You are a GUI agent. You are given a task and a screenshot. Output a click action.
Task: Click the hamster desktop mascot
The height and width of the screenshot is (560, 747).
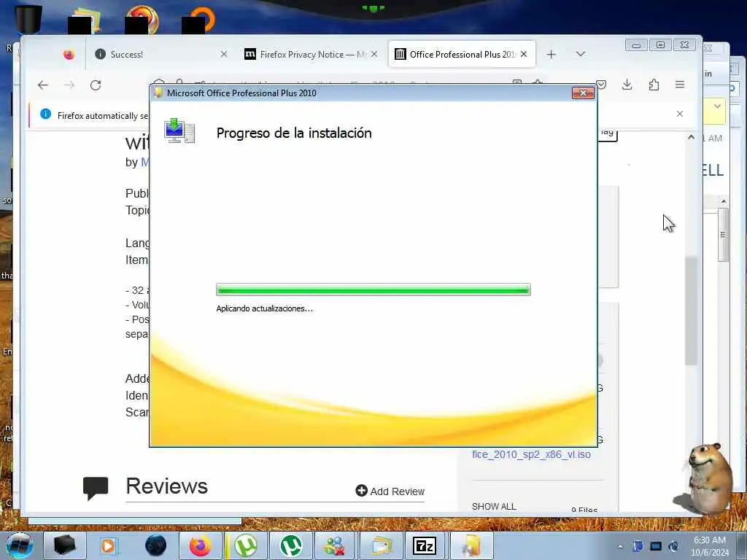coord(708,478)
